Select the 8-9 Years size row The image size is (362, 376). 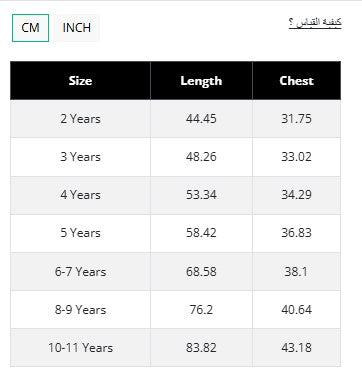pos(175,310)
